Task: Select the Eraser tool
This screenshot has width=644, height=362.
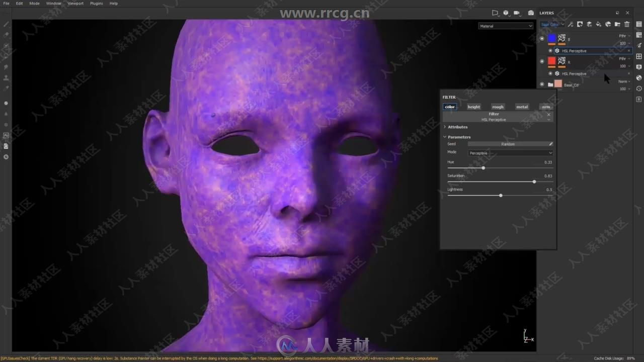Action: (x=6, y=35)
